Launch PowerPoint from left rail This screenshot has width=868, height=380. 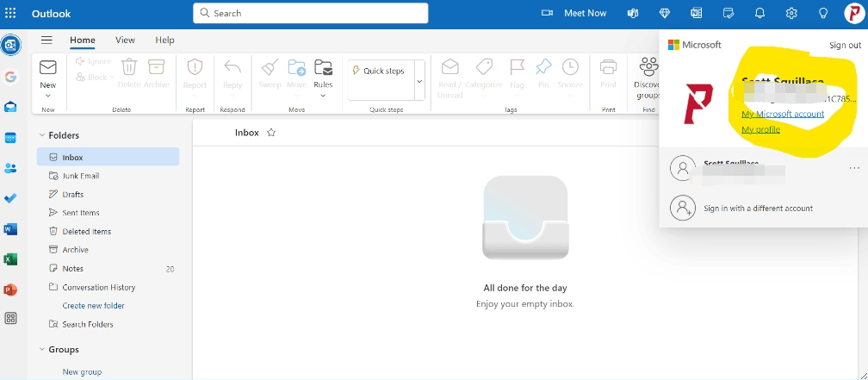pos(10,290)
